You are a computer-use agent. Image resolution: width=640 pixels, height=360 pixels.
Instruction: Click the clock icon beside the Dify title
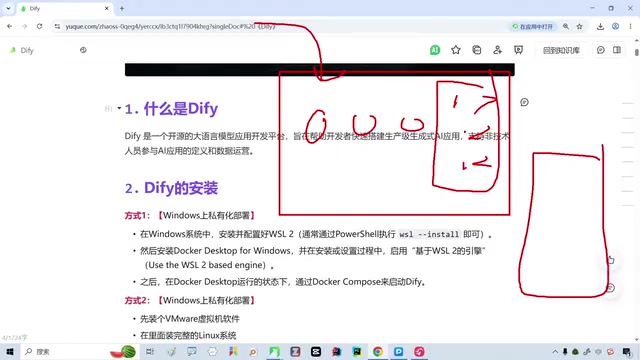click(83, 50)
